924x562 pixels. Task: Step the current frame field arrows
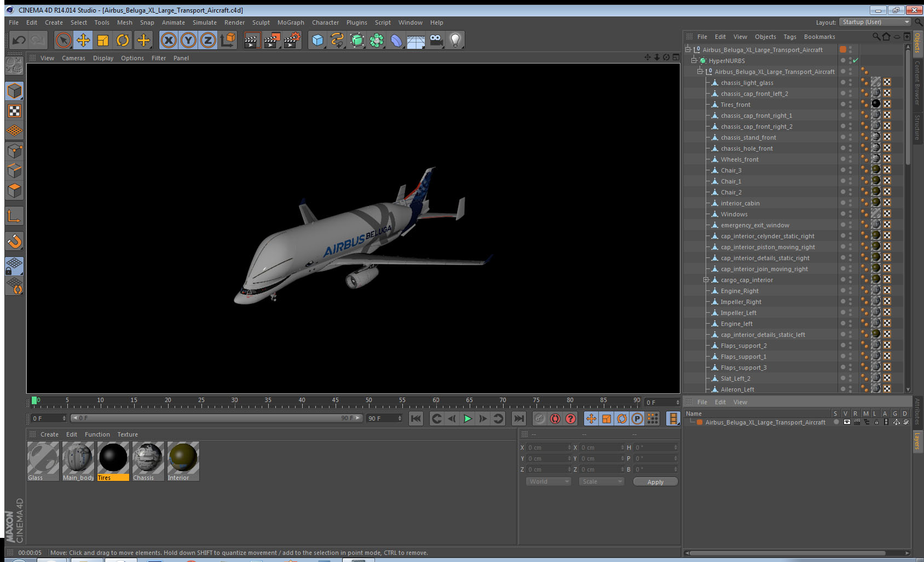point(64,418)
